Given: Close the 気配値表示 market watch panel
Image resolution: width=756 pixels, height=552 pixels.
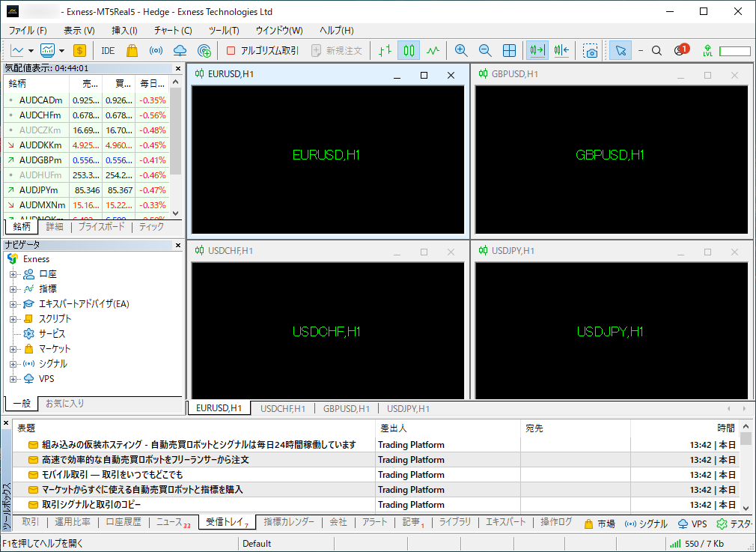Looking at the screenshot, I should (178, 68).
